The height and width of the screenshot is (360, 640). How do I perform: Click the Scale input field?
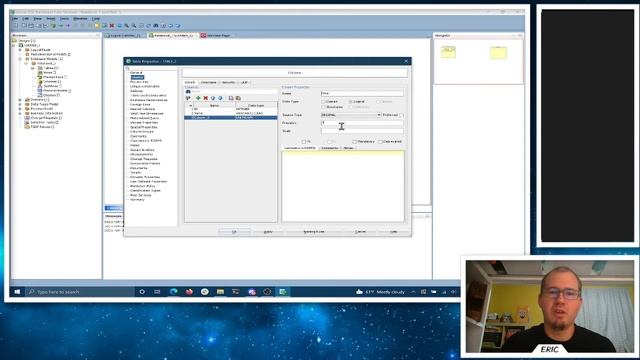(362, 131)
